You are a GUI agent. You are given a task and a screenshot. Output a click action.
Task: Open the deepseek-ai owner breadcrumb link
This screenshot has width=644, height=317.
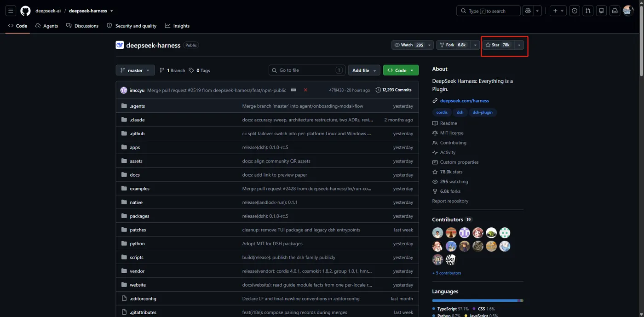[x=48, y=11]
